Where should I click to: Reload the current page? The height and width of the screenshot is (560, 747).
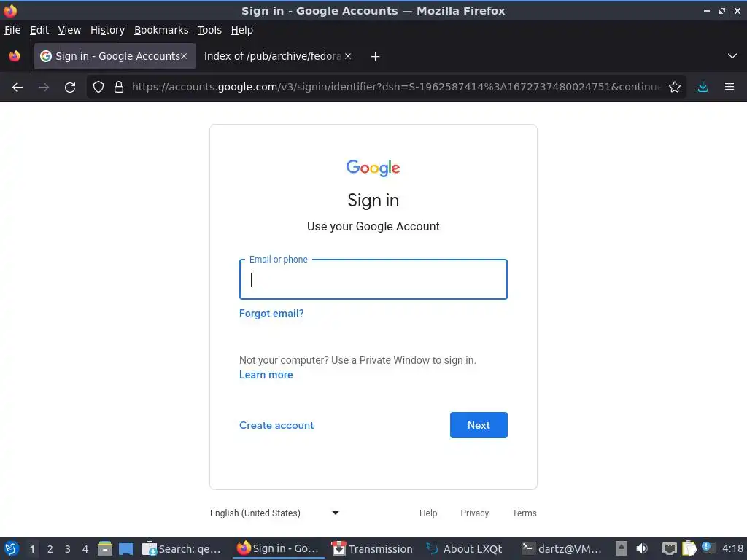point(70,87)
